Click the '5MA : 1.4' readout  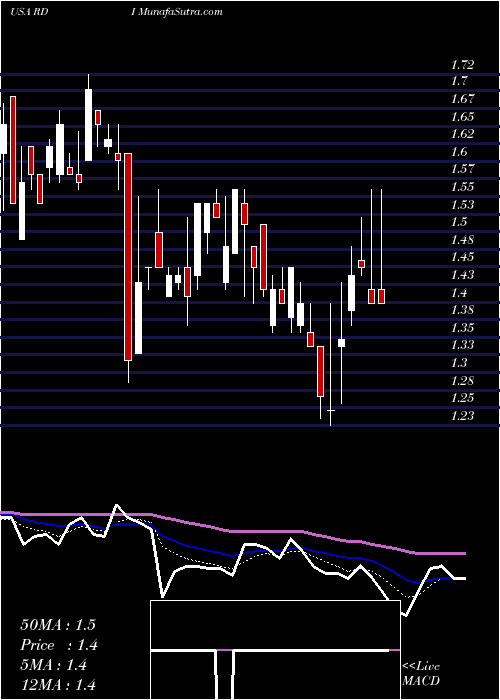[54, 665]
